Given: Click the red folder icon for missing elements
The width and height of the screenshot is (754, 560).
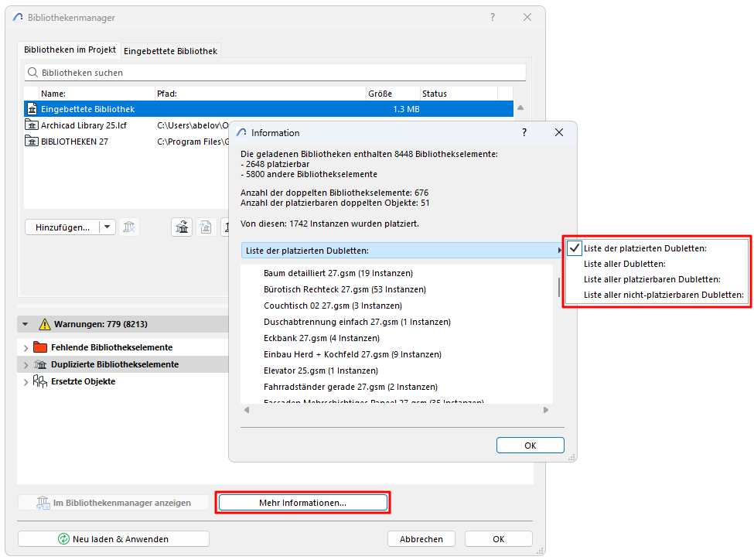Looking at the screenshot, I should pyautogui.click(x=40, y=347).
